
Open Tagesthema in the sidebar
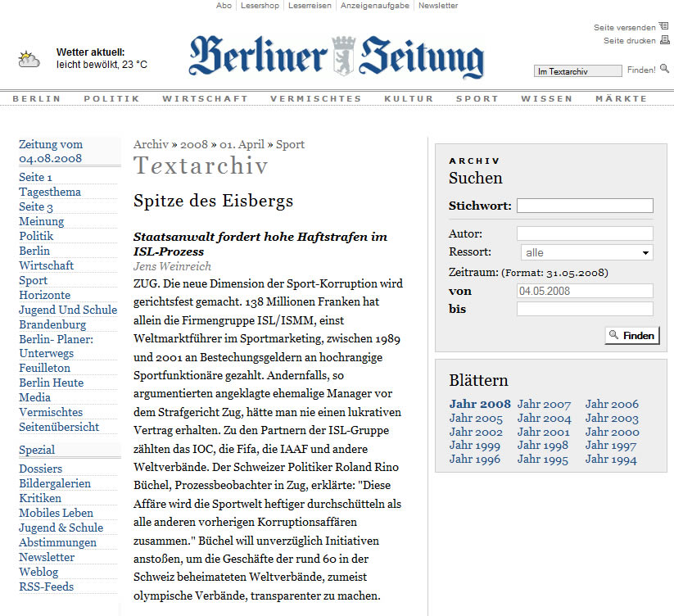(x=50, y=192)
